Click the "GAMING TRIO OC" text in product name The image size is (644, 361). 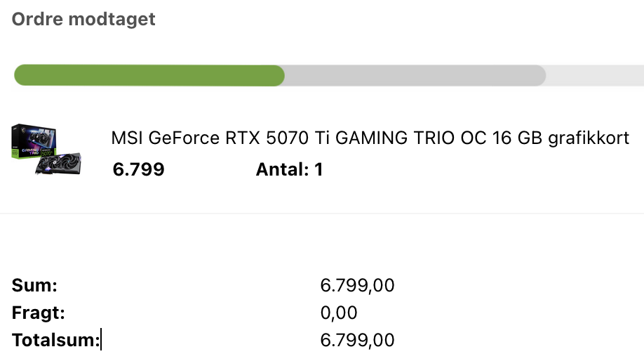tap(395, 138)
